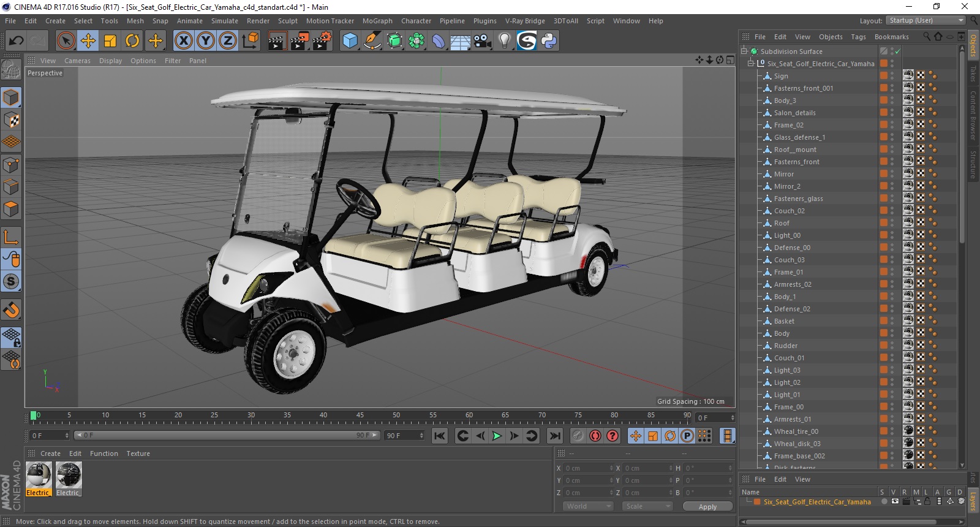Open the Objects side tab

tap(973, 45)
